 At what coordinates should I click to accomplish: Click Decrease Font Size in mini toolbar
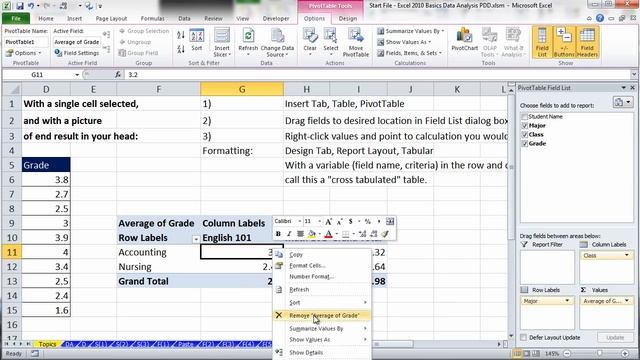click(339, 222)
